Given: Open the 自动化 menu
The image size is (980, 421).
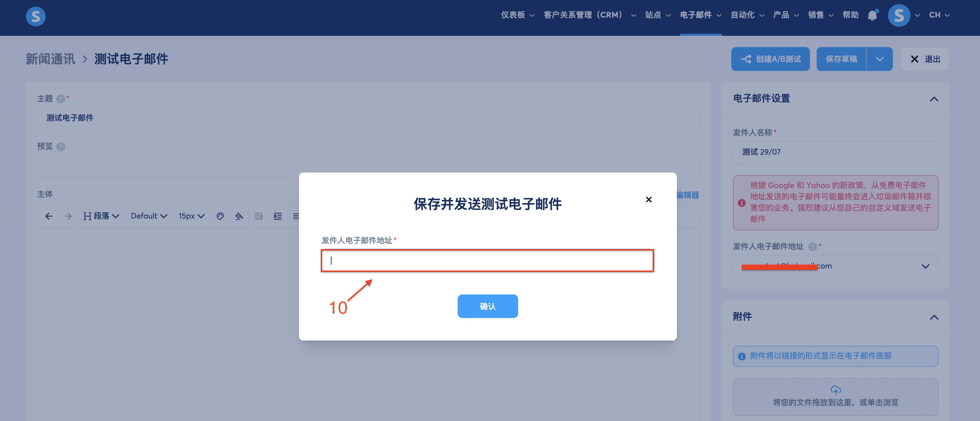Looking at the screenshot, I should click(x=747, y=15).
